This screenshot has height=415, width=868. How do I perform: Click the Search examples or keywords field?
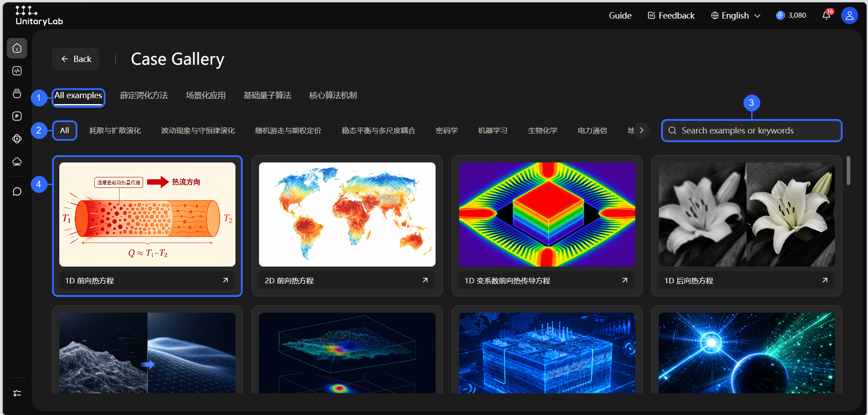coord(752,131)
